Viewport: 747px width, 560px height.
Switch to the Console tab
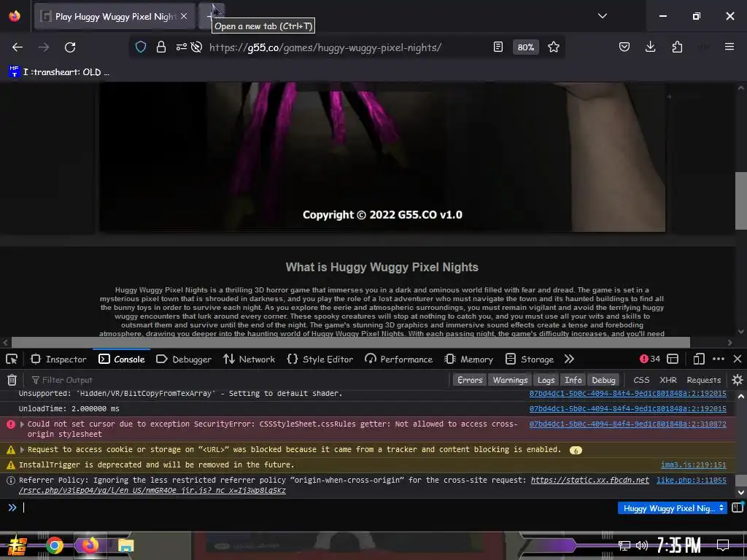click(x=122, y=359)
